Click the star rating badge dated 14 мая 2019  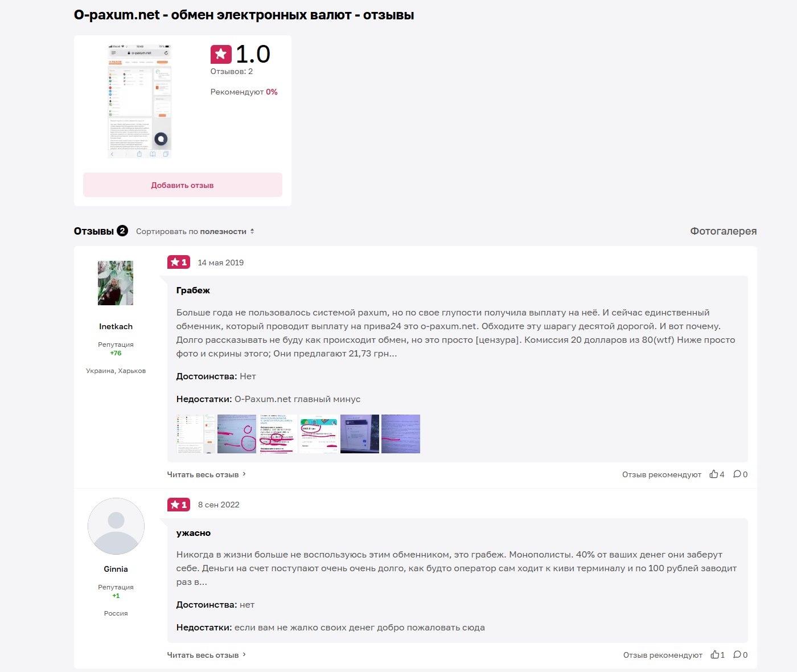pyautogui.click(x=179, y=262)
